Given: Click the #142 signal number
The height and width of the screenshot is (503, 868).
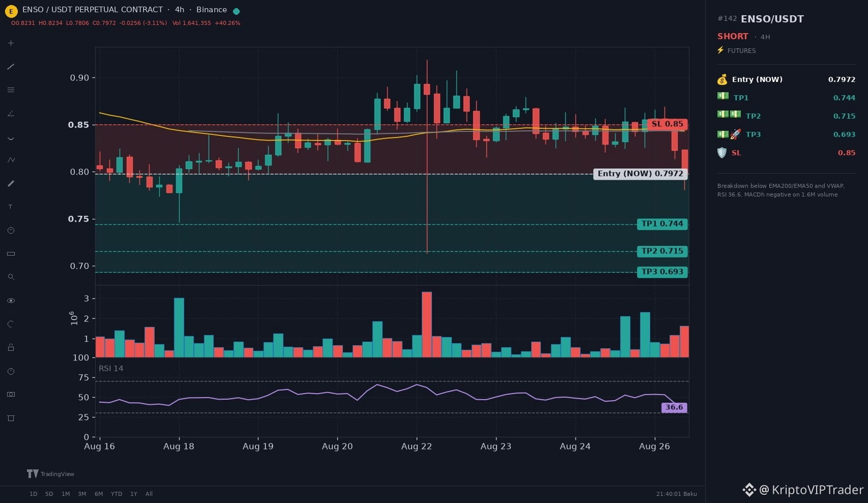Looking at the screenshot, I should pyautogui.click(x=727, y=18).
